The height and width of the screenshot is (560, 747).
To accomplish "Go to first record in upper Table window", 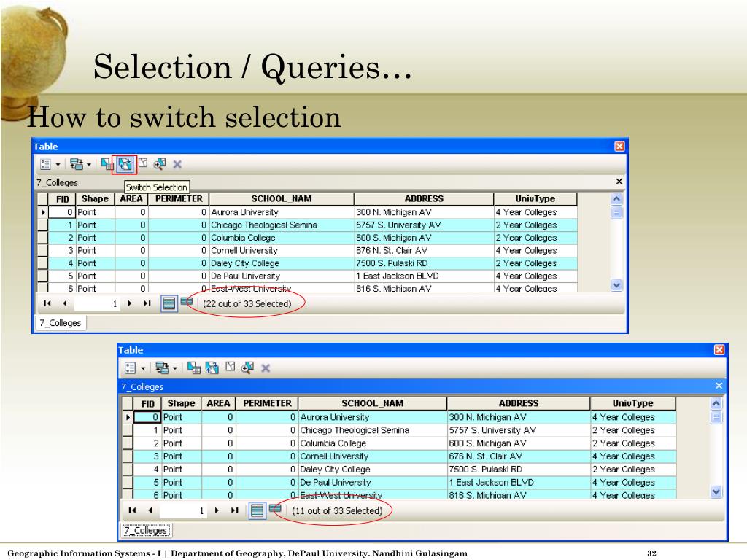I will pos(47,303).
